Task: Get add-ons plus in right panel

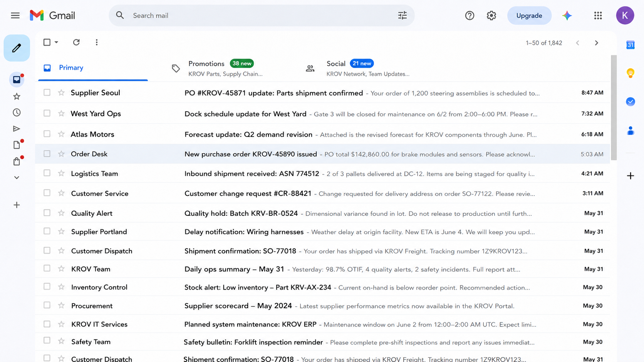Action: coord(630,176)
